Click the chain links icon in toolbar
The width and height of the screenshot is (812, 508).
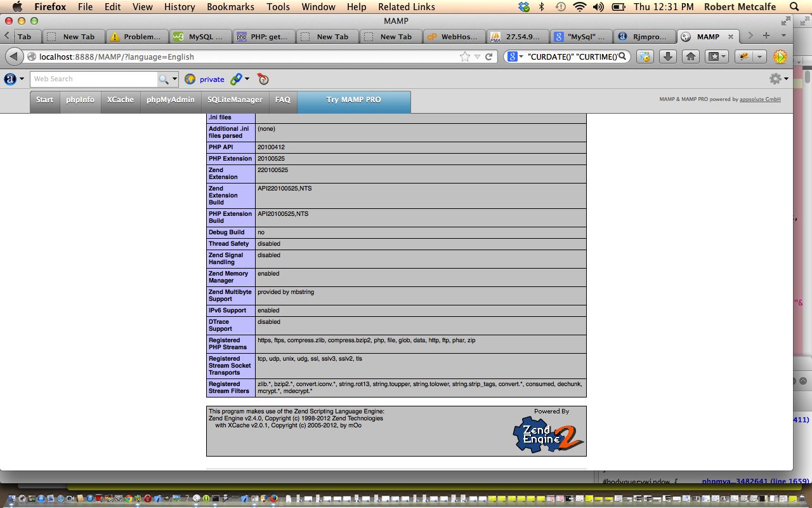[236, 79]
